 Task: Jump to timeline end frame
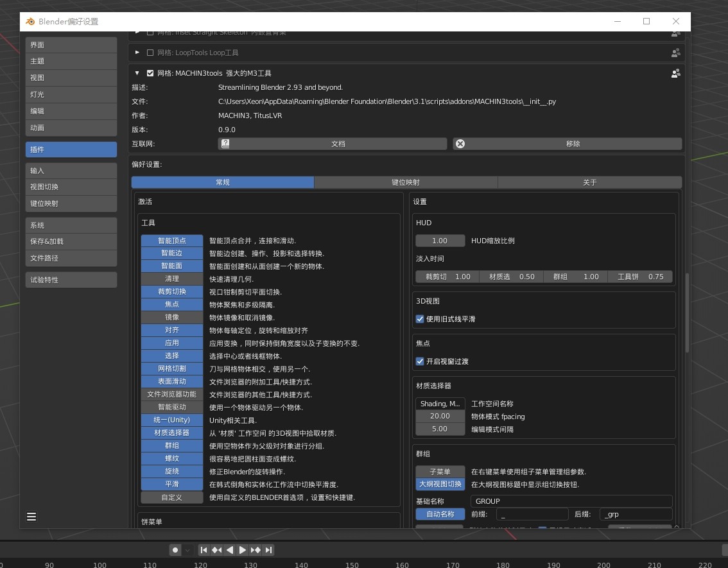(x=268, y=550)
